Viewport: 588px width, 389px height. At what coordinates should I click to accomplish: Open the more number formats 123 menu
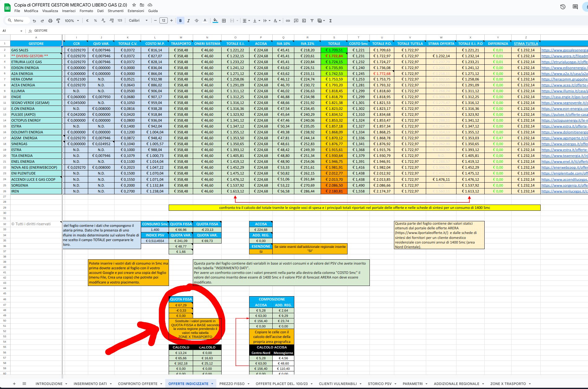pyautogui.click(x=120, y=21)
